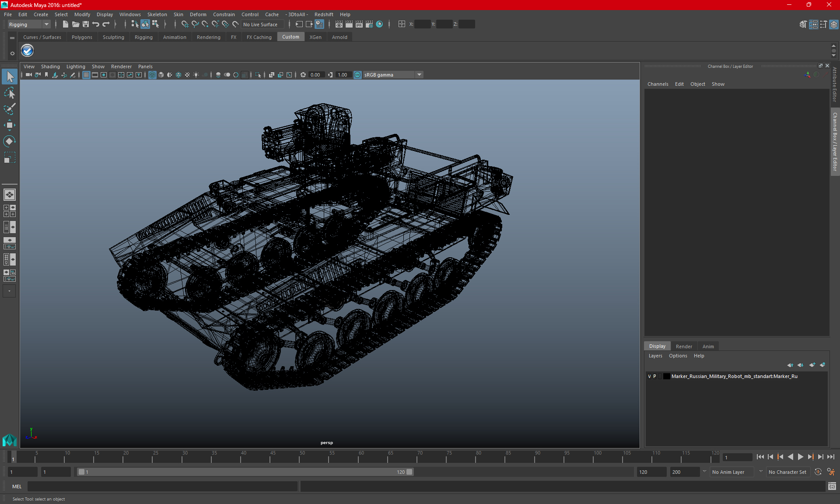
Task: Click frame 60 on the timeline
Action: tap(361, 457)
